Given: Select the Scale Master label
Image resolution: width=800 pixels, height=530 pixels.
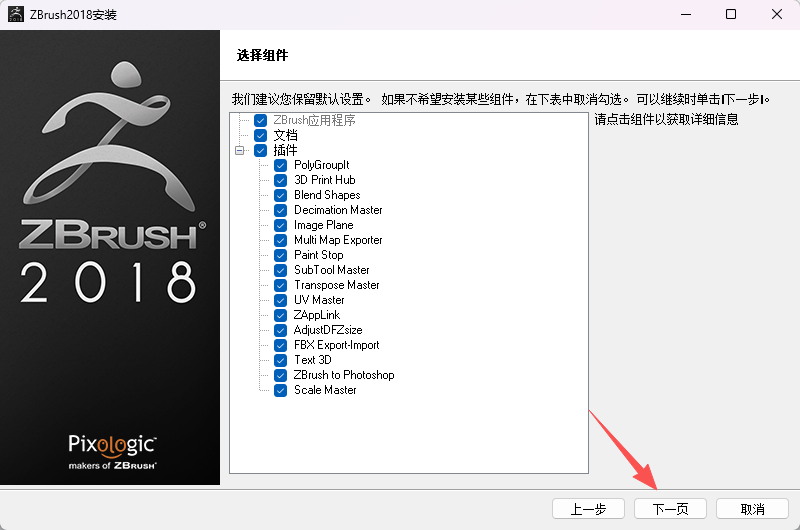Looking at the screenshot, I should (x=325, y=390).
